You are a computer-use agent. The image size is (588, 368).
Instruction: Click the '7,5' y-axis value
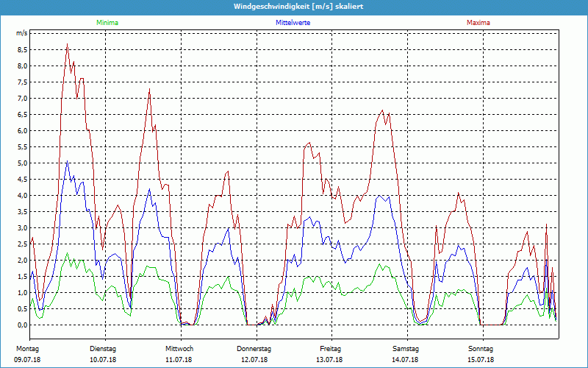23,82
